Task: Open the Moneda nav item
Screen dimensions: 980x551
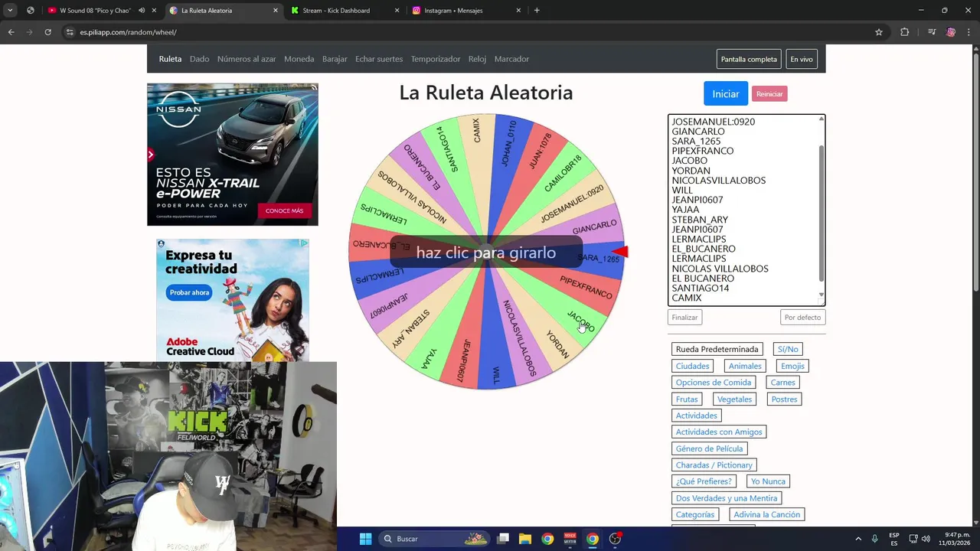Action: pos(299,59)
